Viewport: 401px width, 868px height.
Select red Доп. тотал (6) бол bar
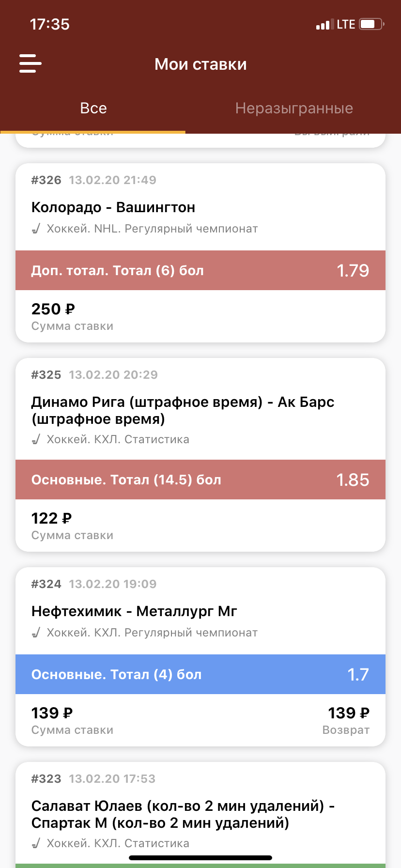pos(200,270)
